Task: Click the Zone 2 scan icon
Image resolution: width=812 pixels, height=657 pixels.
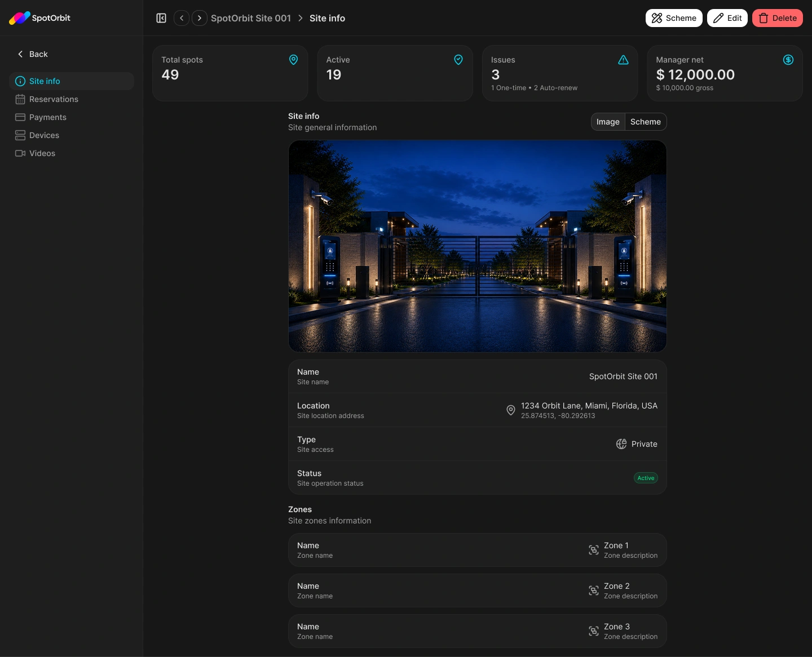Action: (594, 591)
